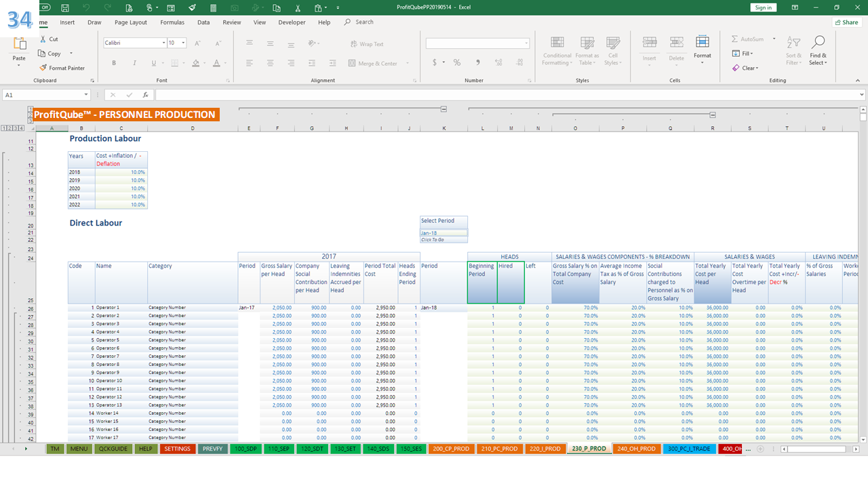868x488 pixels.
Task: Click the Sign in button
Action: [x=764, y=7]
